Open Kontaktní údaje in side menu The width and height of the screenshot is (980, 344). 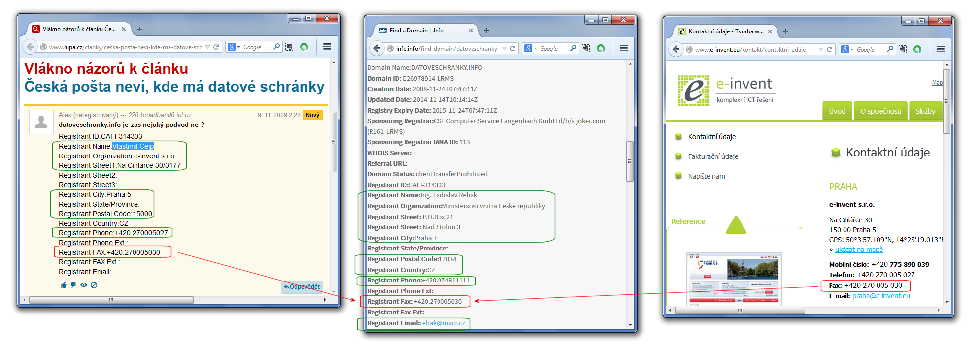click(711, 137)
